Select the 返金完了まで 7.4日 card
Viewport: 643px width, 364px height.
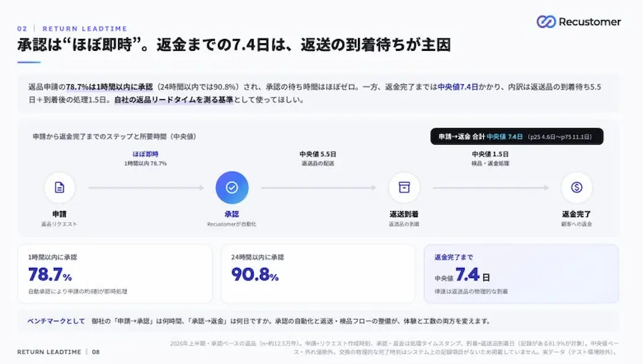coord(521,274)
